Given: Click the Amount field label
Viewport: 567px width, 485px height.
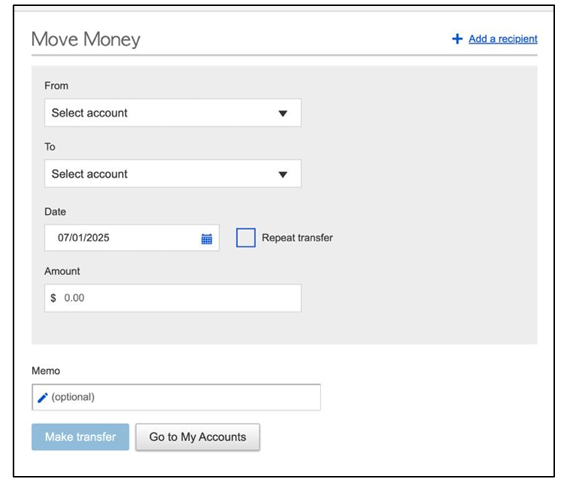Looking at the screenshot, I should [x=62, y=271].
